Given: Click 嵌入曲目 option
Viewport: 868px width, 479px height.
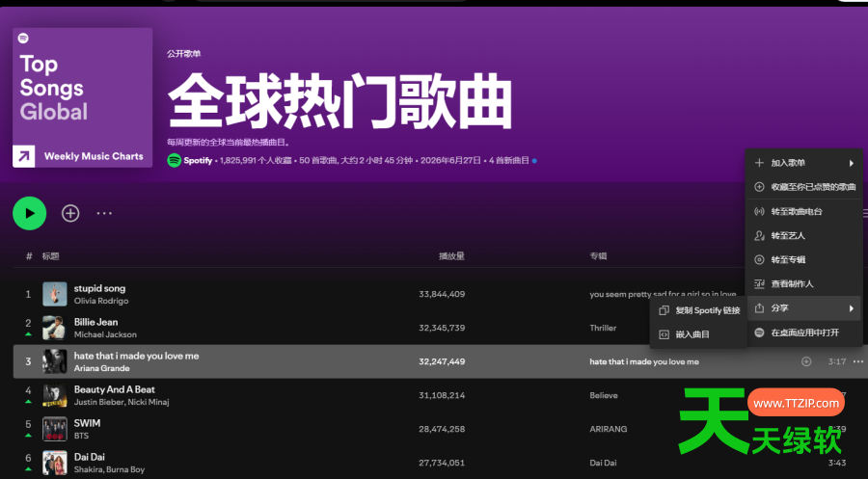Looking at the screenshot, I should pyautogui.click(x=699, y=334).
